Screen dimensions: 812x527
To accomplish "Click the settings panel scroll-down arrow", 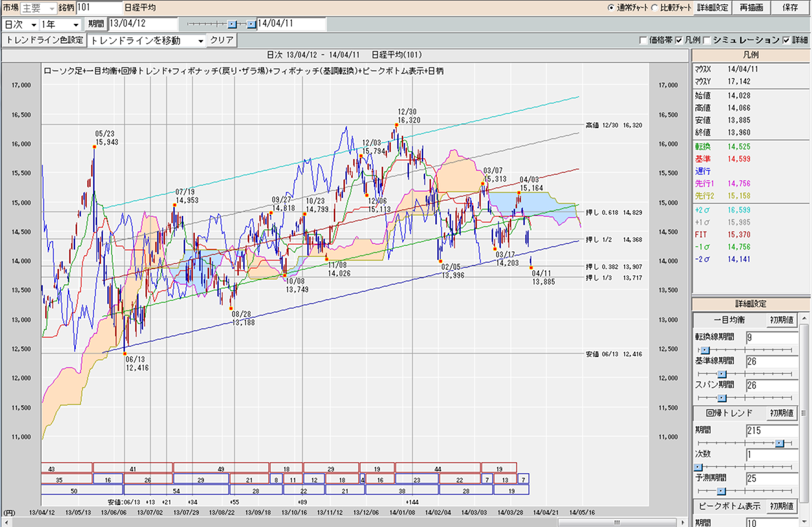I will pyautogui.click(x=805, y=522).
